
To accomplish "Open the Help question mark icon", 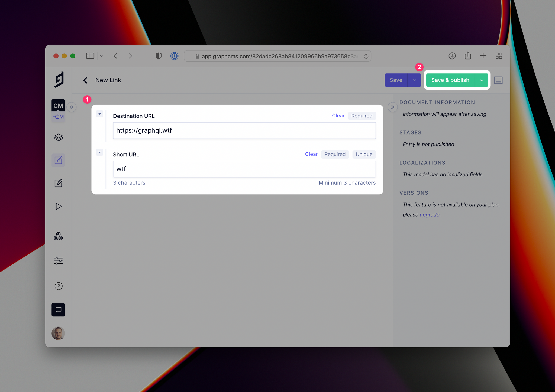I will pos(59,286).
